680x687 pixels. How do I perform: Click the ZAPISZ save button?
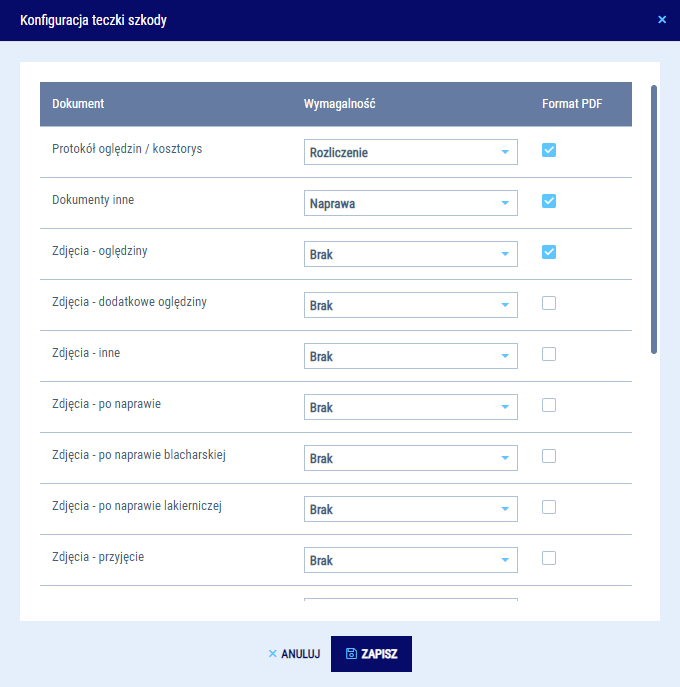tap(371, 654)
